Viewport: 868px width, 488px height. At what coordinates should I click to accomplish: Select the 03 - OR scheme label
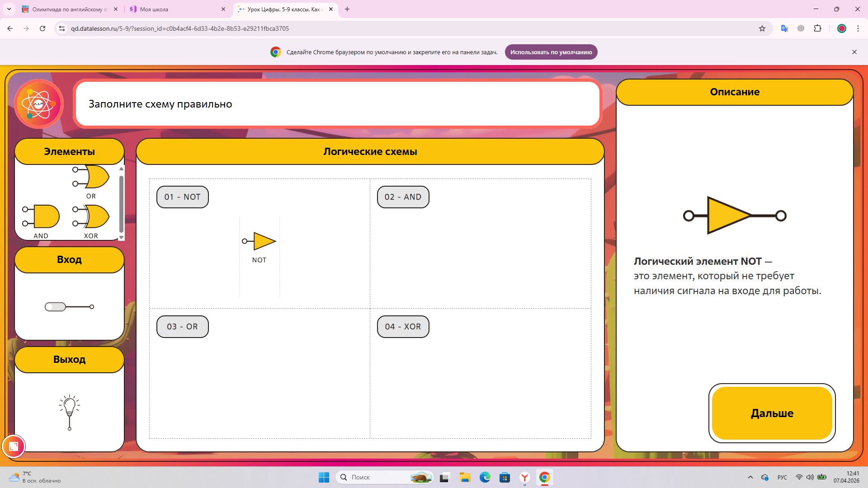tap(183, 327)
